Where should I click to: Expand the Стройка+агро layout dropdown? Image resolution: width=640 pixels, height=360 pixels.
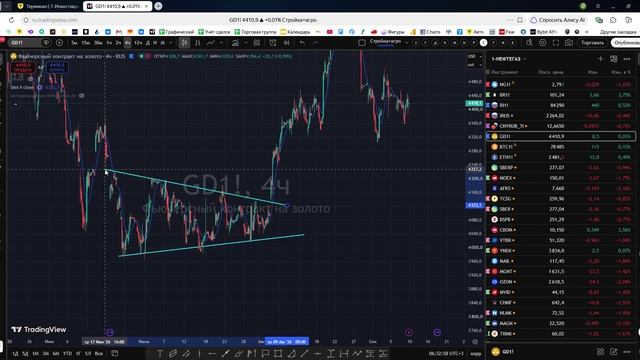click(x=407, y=43)
